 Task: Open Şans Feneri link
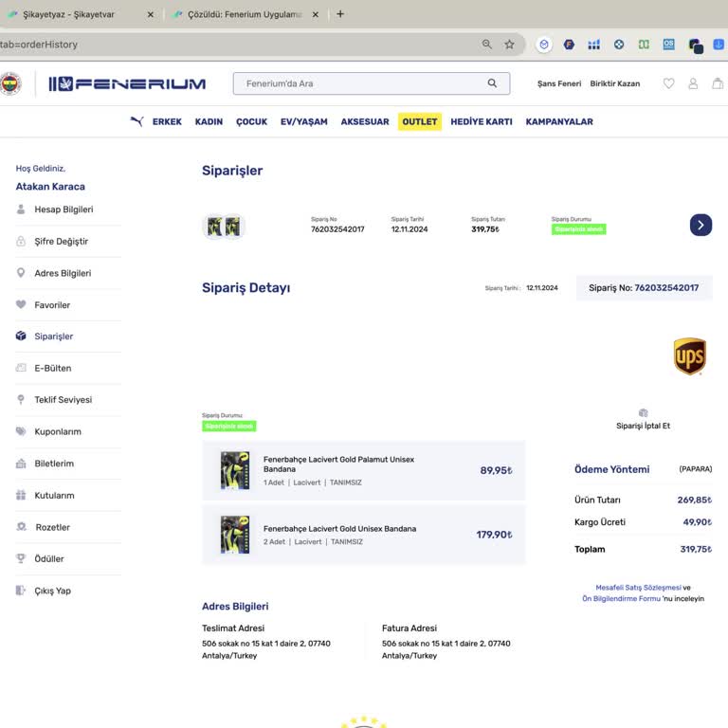[x=559, y=83]
